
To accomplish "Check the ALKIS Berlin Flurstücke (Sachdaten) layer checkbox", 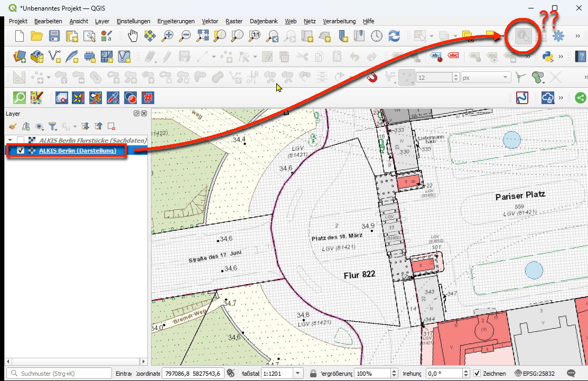I will tap(21, 140).
